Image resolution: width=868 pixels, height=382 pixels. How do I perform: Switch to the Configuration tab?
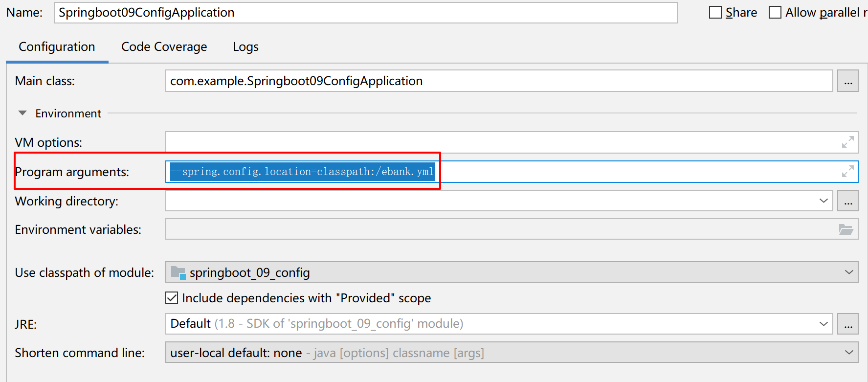pos(57,47)
